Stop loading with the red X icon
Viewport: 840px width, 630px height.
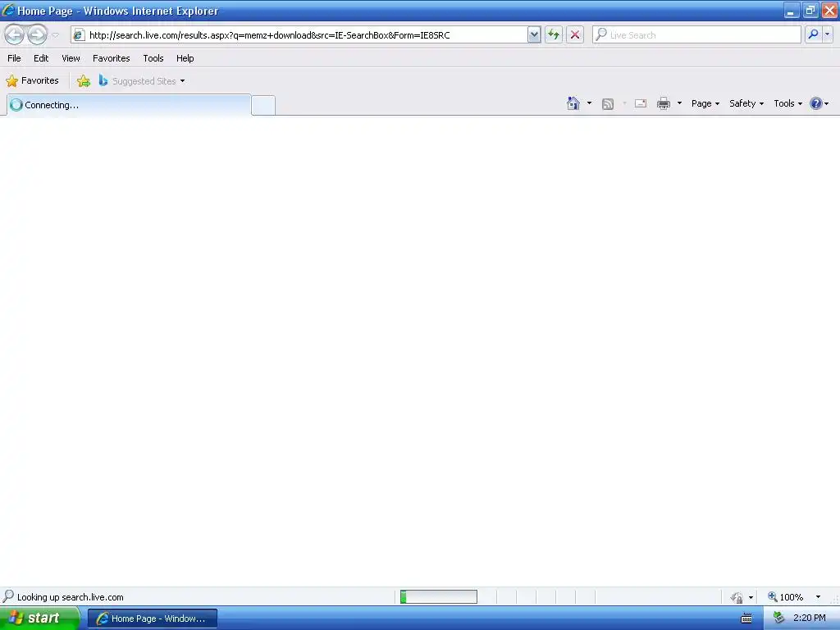(575, 34)
